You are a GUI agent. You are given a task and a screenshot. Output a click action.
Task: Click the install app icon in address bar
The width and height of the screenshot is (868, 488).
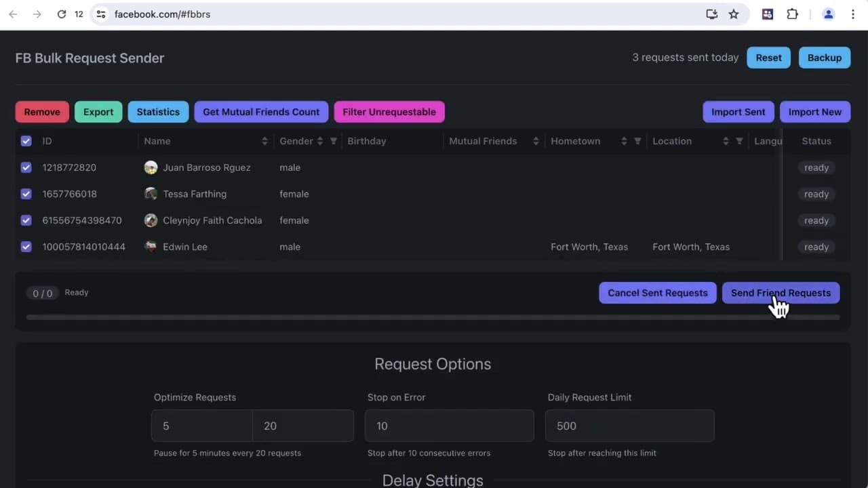click(x=712, y=14)
